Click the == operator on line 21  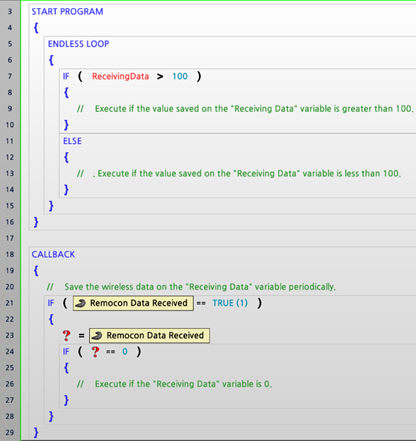[x=201, y=303]
